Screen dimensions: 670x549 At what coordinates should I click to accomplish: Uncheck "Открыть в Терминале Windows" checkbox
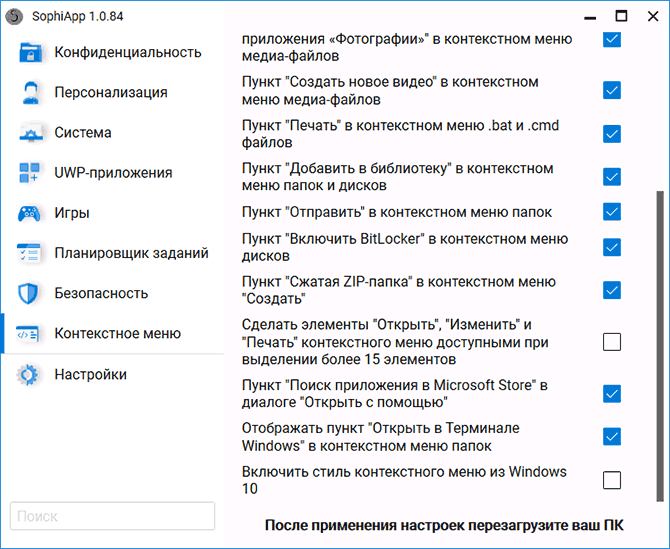click(612, 437)
